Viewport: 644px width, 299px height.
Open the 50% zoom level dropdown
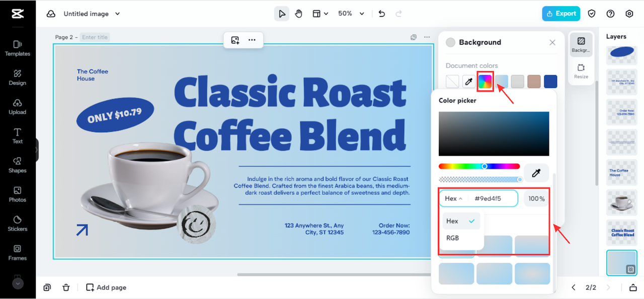[351, 14]
